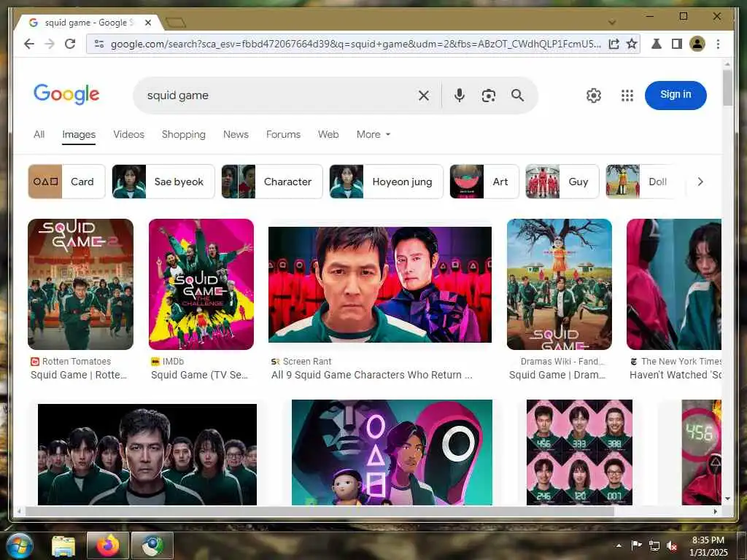Open the Windows Start menu
The height and width of the screenshot is (560, 747).
(20, 546)
